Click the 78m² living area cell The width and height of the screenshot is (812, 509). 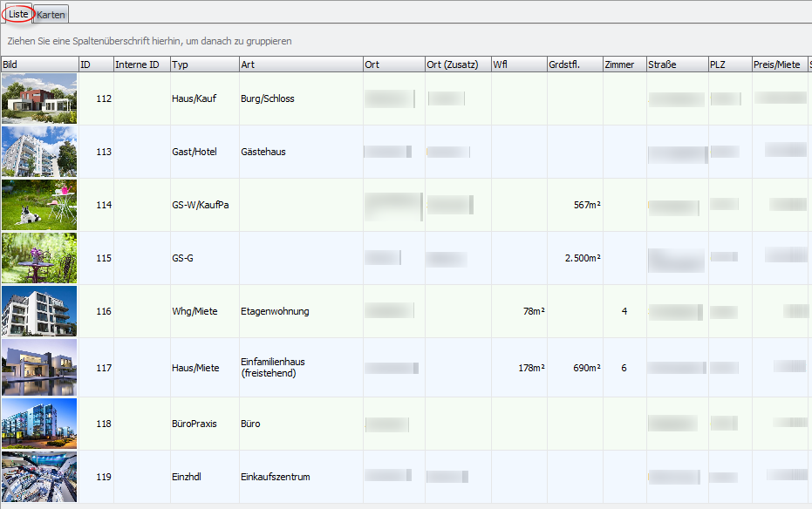(519, 311)
